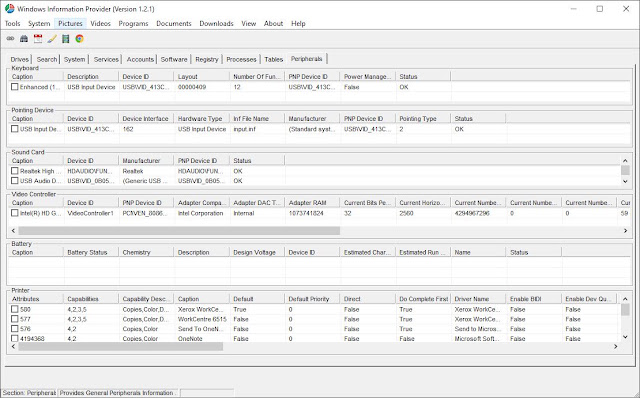Select the Peripherals tab
The width and height of the screenshot is (640, 398).
point(307,59)
